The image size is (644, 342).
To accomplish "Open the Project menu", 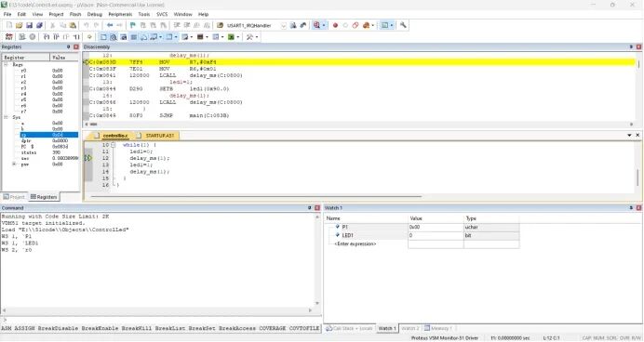I will 56,14.
